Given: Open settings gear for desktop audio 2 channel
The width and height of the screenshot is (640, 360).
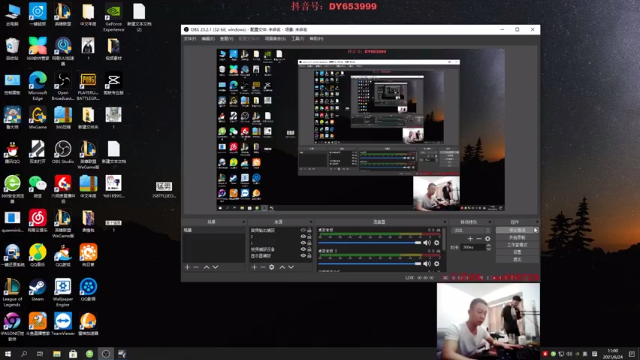Looking at the screenshot, I should click(437, 264).
